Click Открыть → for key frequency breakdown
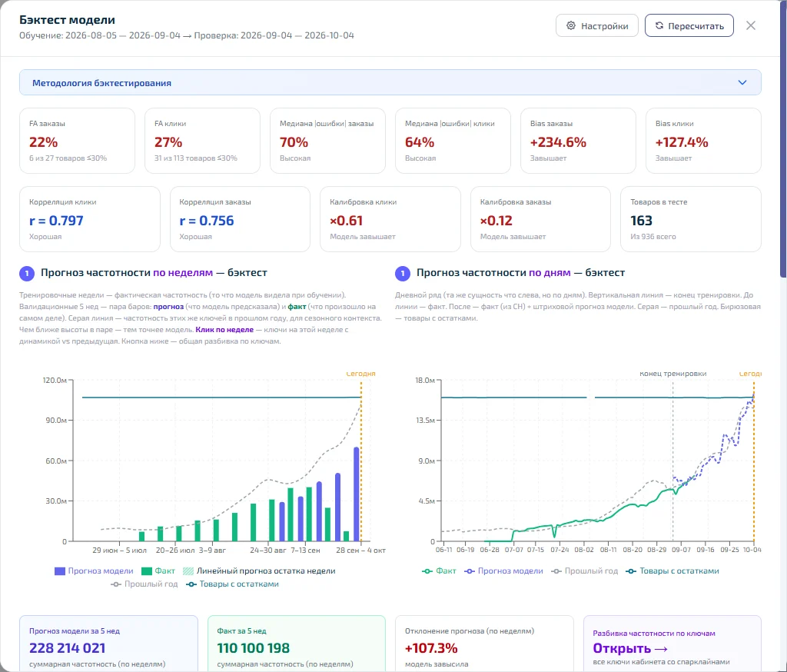 pos(630,648)
